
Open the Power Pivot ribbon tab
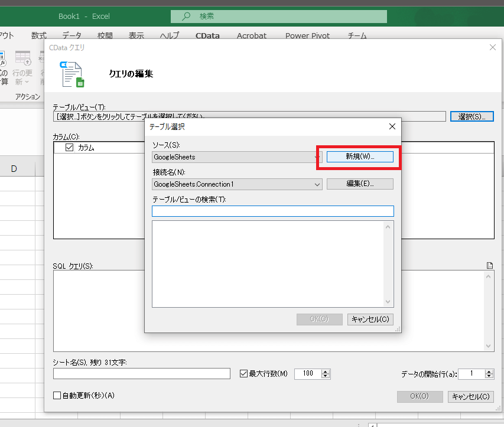tap(308, 35)
